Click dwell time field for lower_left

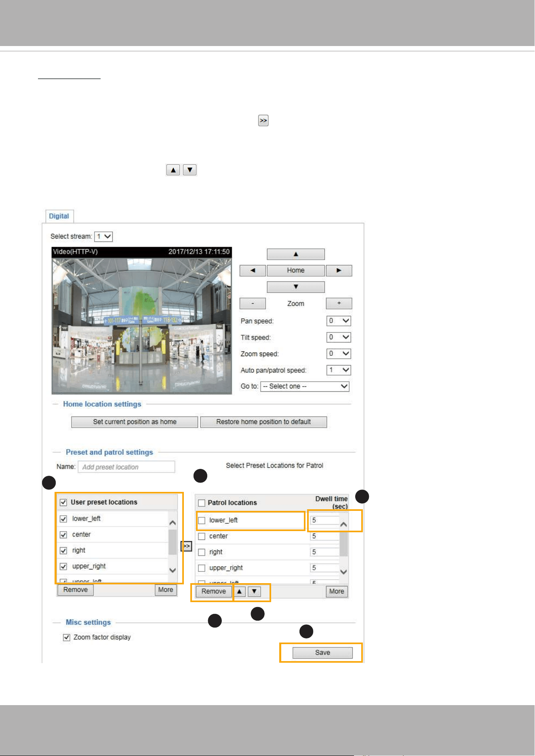click(325, 521)
